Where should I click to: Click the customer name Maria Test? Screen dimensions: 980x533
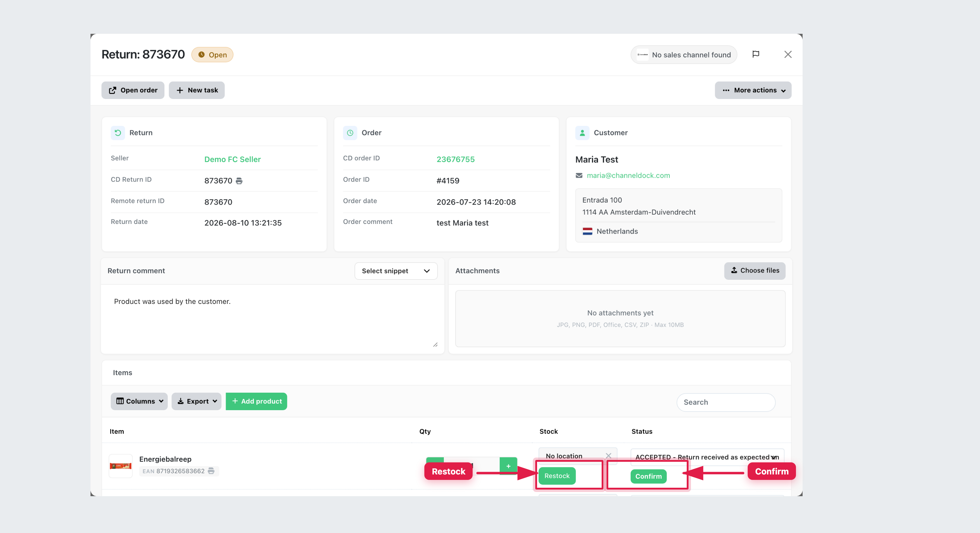click(597, 159)
